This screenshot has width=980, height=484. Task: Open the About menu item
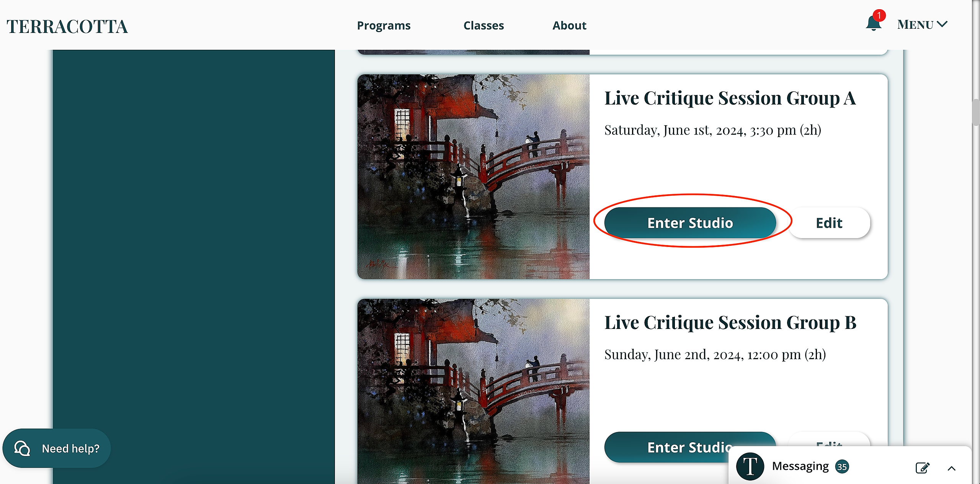569,26
